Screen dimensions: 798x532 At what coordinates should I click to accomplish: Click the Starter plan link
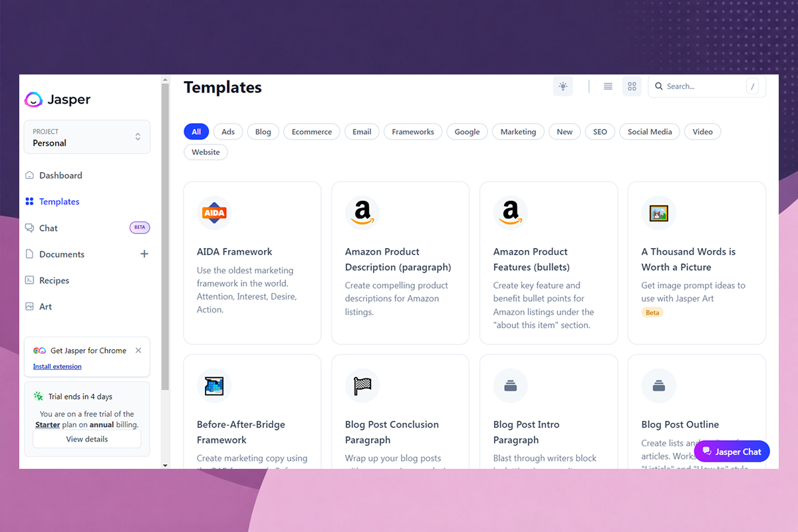point(48,424)
